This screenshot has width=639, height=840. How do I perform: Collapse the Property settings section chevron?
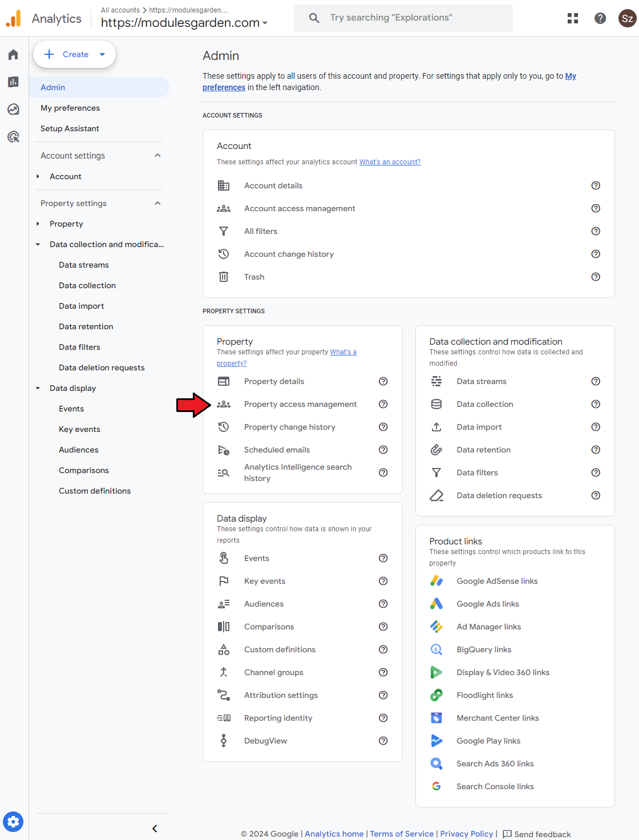(157, 203)
